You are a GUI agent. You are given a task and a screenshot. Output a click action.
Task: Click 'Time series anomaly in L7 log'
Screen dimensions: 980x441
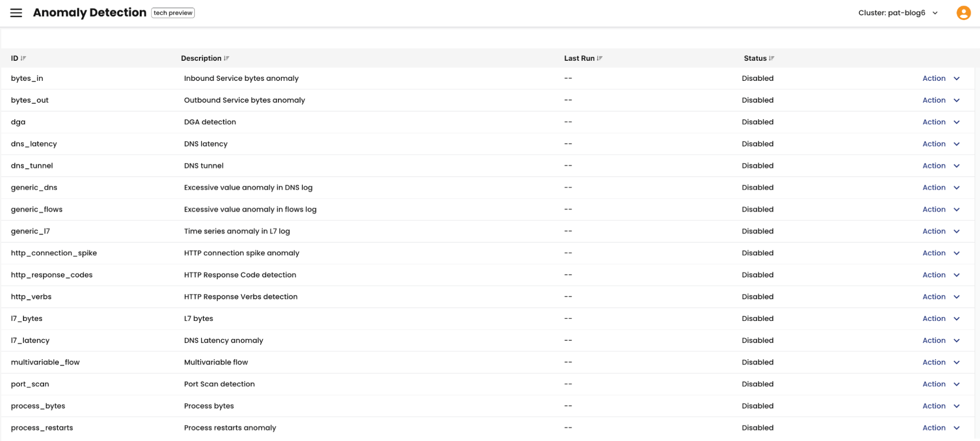point(237,231)
